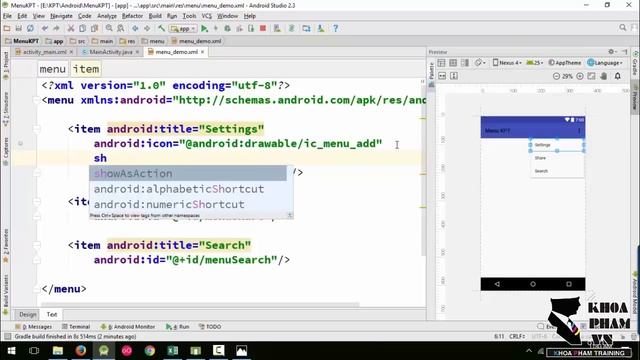Click the Synchronize toolbar icon
Screen dimensions: 640x360
click(30, 28)
